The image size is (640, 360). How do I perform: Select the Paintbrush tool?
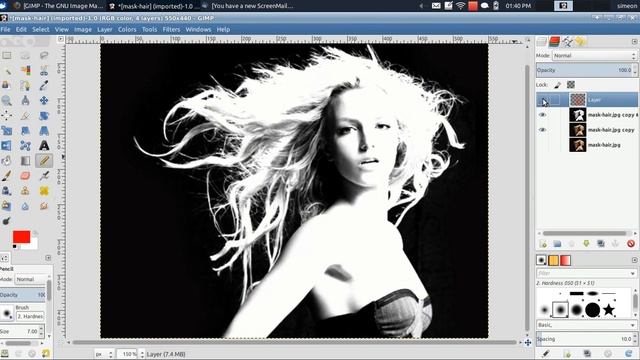click(x=7, y=176)
